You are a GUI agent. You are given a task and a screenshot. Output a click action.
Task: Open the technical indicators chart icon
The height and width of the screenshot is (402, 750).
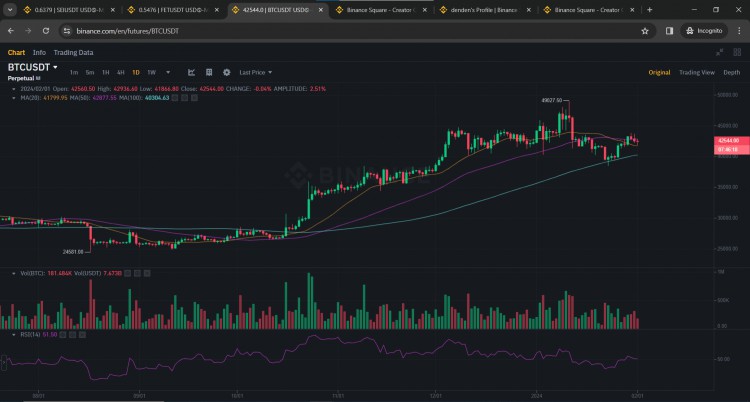(191, 72)
